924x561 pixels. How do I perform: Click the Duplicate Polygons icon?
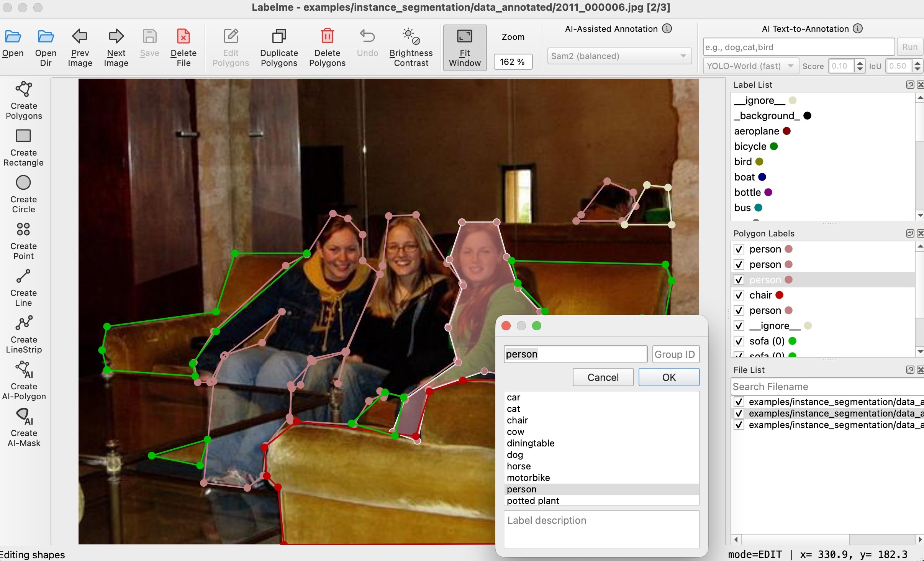pos(279,36)
